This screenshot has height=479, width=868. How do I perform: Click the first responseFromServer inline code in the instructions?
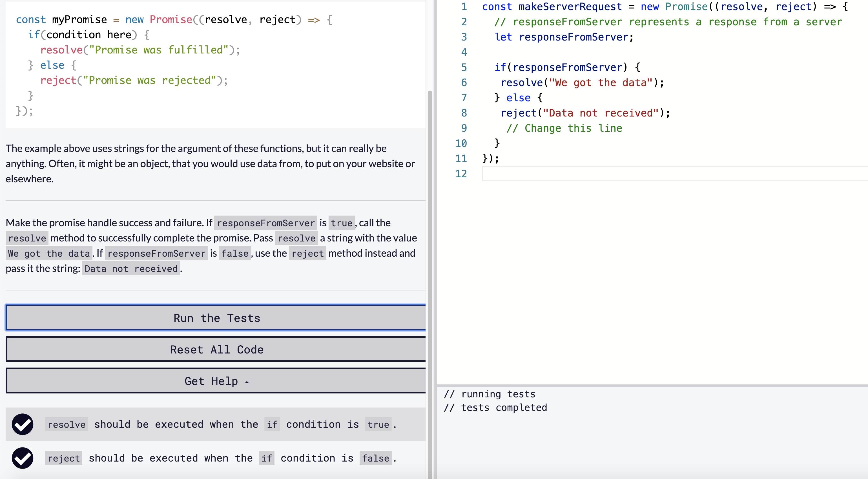265,223
